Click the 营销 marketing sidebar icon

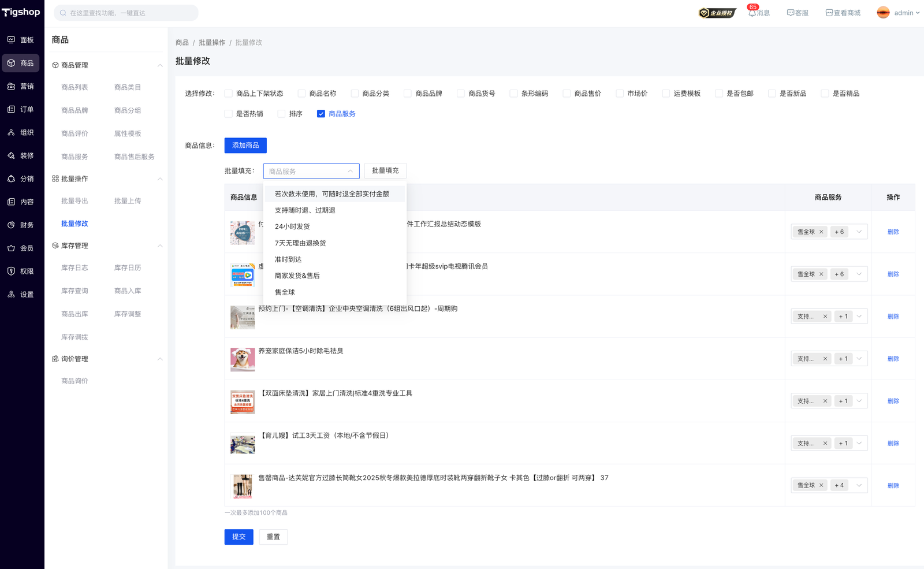coord(11,86)
